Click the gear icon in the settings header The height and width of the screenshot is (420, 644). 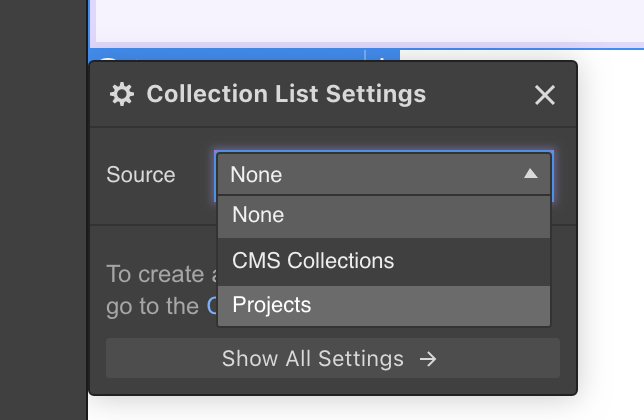pyautogui.click(x=121, y=94)
